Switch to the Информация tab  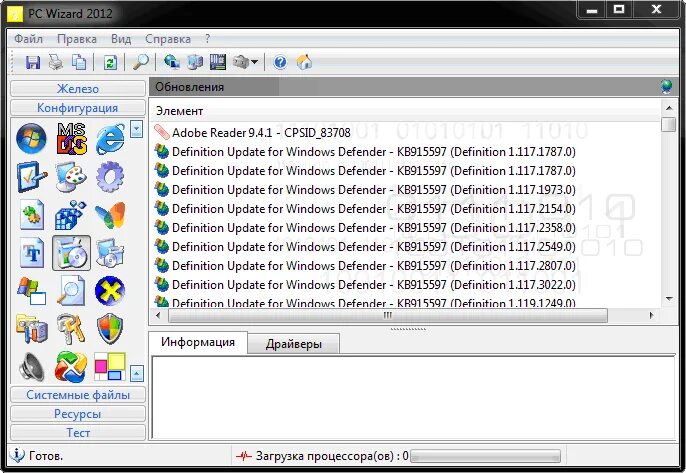pos(198,342)
